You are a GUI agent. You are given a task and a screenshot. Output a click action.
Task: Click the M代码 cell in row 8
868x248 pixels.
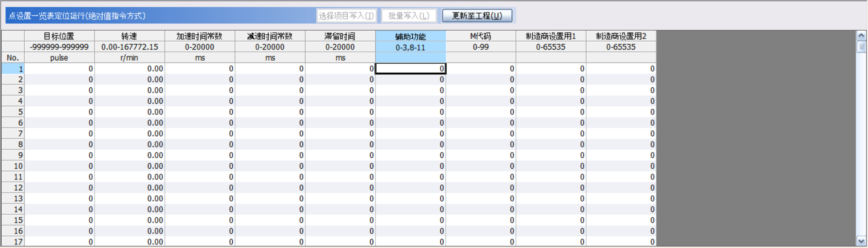480,144
